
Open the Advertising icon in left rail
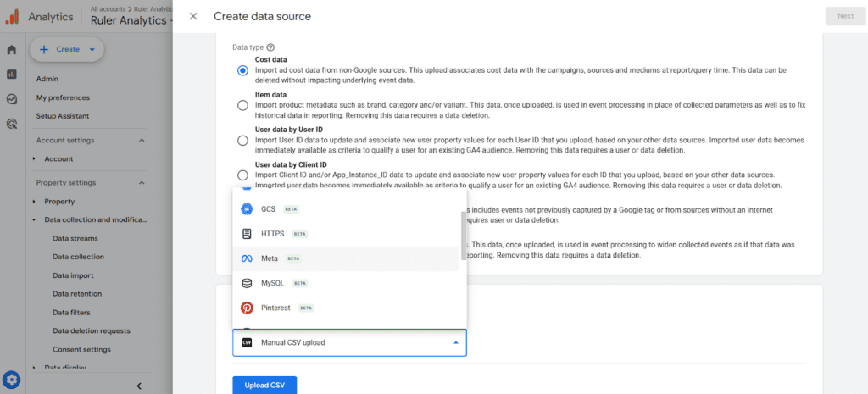pos(12,124)
